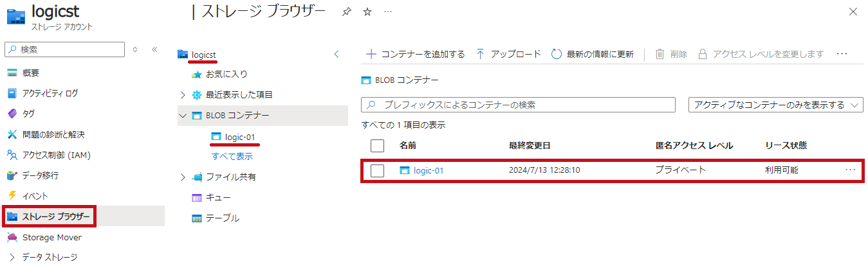Select ファイル共有 in tree

click(231, 177)
